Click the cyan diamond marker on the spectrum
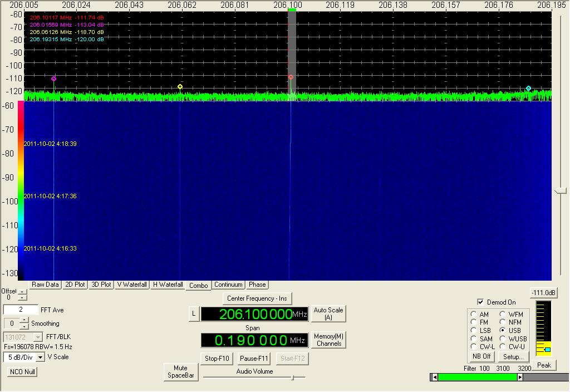This screenshot has width=570, height=392. [x=529, y=89]
